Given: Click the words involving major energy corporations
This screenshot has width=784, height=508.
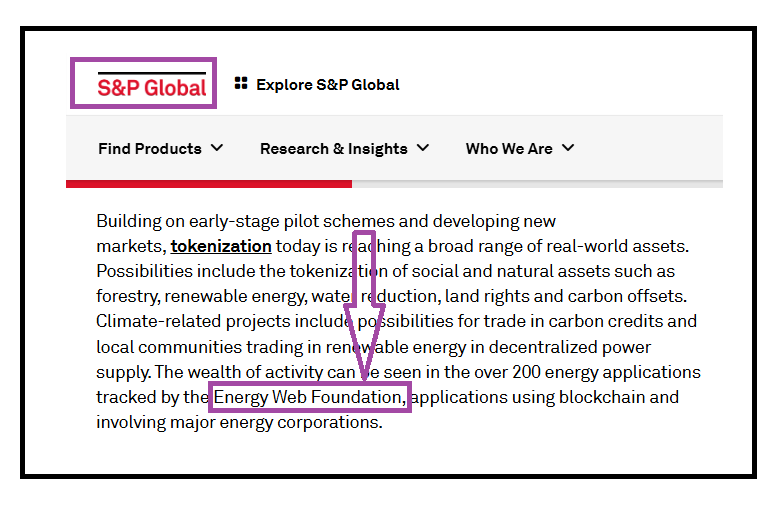Looking at the screenshot, I should (239, 422).
